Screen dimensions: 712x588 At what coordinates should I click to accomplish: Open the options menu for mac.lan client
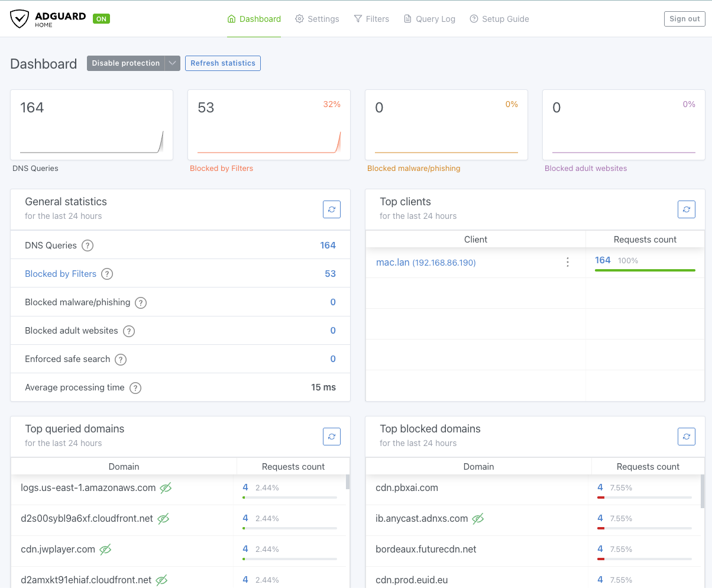568,262
